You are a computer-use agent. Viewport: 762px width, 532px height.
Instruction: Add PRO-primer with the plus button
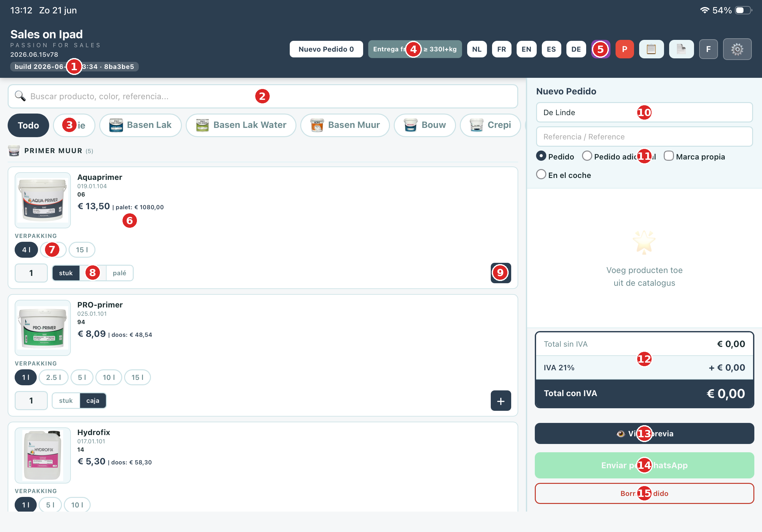tap(500, 401)
